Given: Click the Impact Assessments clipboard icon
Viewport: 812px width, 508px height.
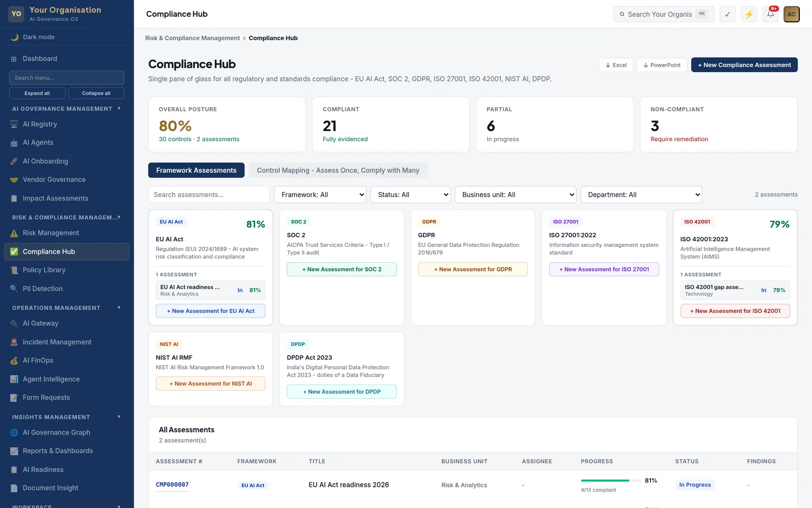Looking at the screenshot, I should coord(14,199).
